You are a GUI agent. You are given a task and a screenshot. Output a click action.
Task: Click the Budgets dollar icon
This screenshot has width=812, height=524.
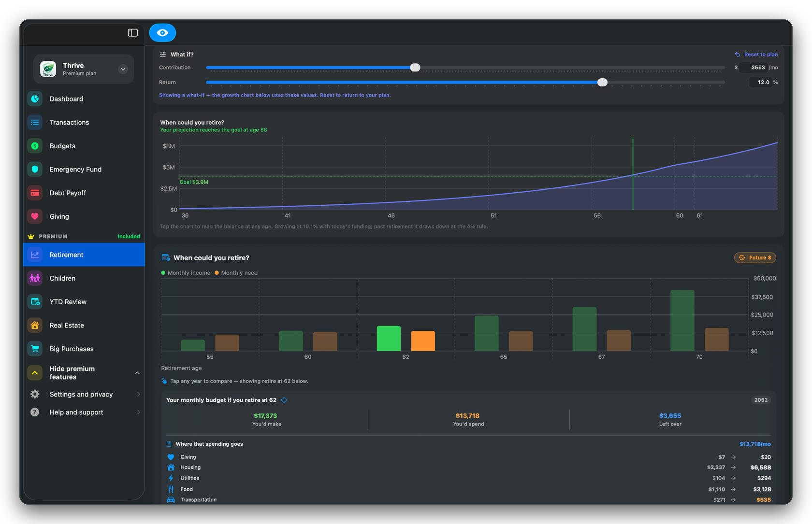35,146
